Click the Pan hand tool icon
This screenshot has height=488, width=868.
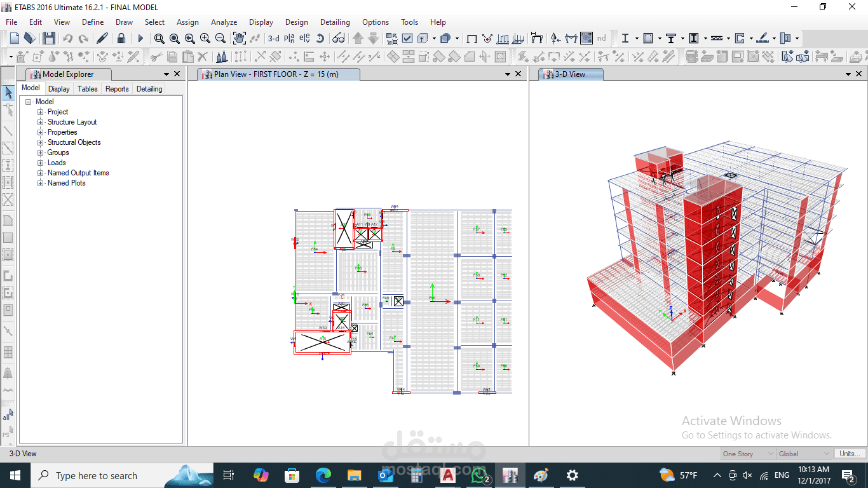240,38
